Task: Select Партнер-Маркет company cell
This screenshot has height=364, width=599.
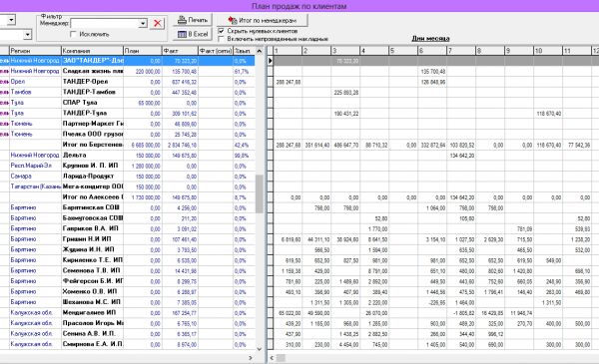Action: 92,124
